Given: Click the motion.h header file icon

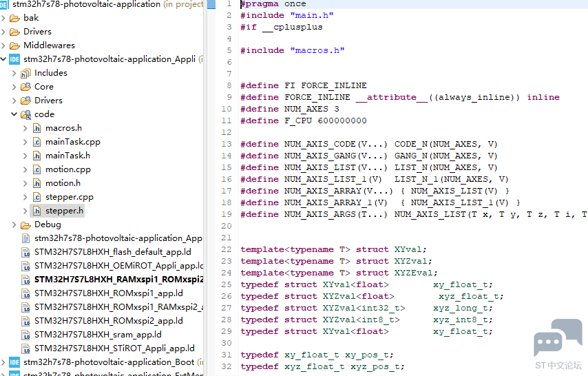Looking at the screenshot, I should coord(36,183).
